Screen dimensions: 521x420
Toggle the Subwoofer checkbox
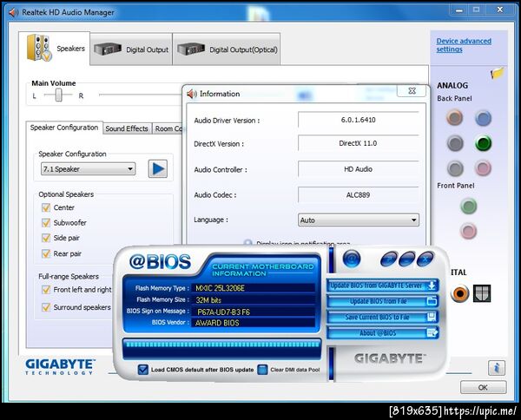coord(46,223)
